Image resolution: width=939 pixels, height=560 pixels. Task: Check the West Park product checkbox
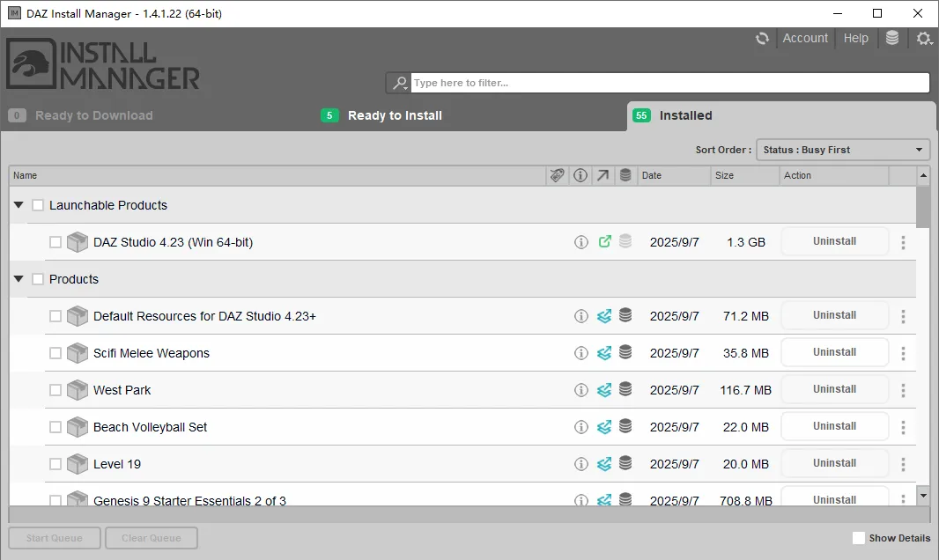pos(55,390)
